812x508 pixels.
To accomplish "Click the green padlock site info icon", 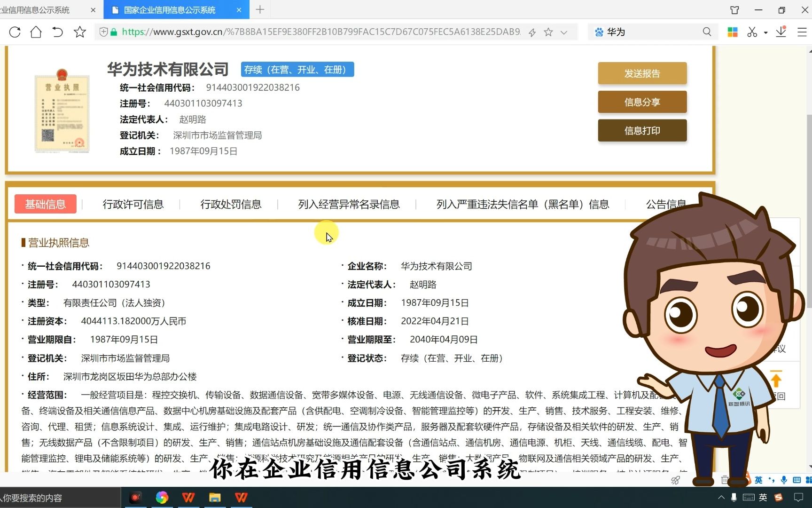I will (x=114, y=32).
